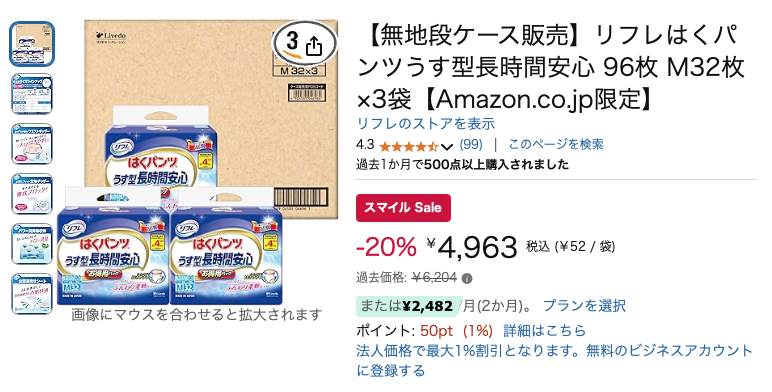
Task: Select the first cardboard case thumbnail
Action: [32, 44]
